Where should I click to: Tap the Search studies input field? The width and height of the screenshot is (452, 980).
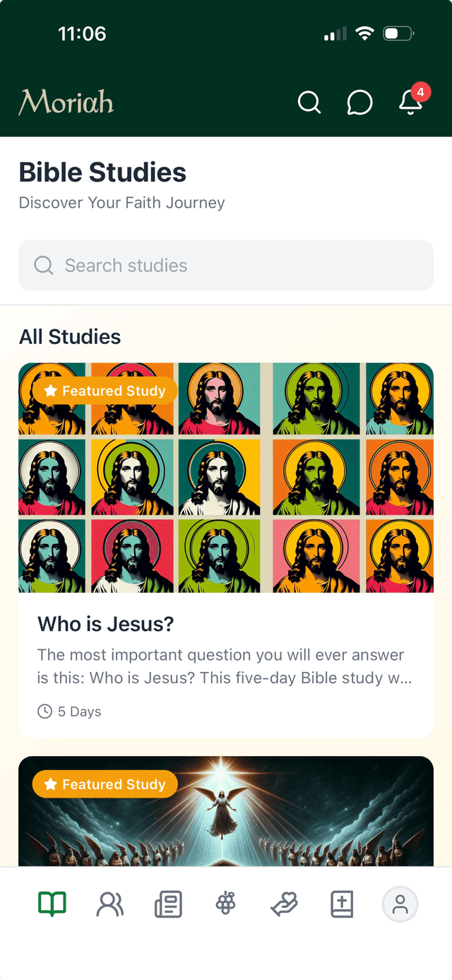click(x=226, y=265)
